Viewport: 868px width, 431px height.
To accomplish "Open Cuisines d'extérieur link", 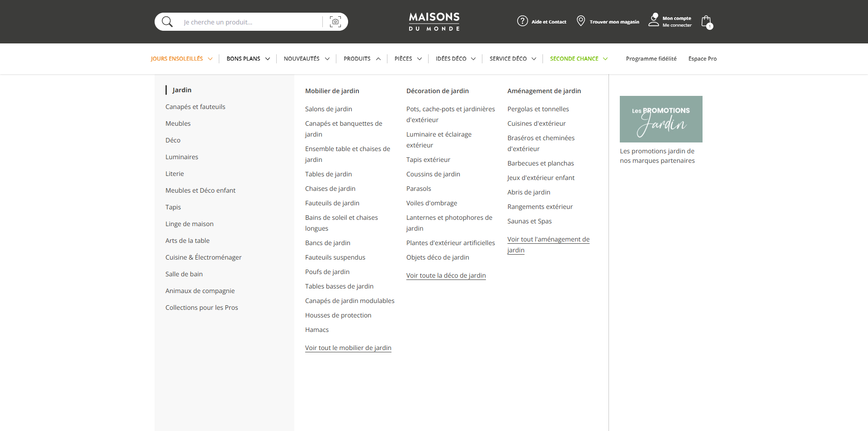I will coord(537,123).
